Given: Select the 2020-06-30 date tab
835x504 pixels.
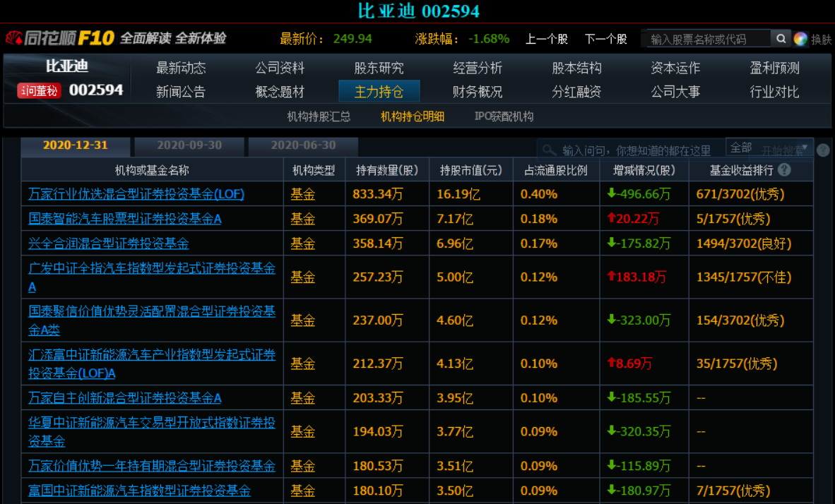Looking at the screenshot, I should (303, 145).
